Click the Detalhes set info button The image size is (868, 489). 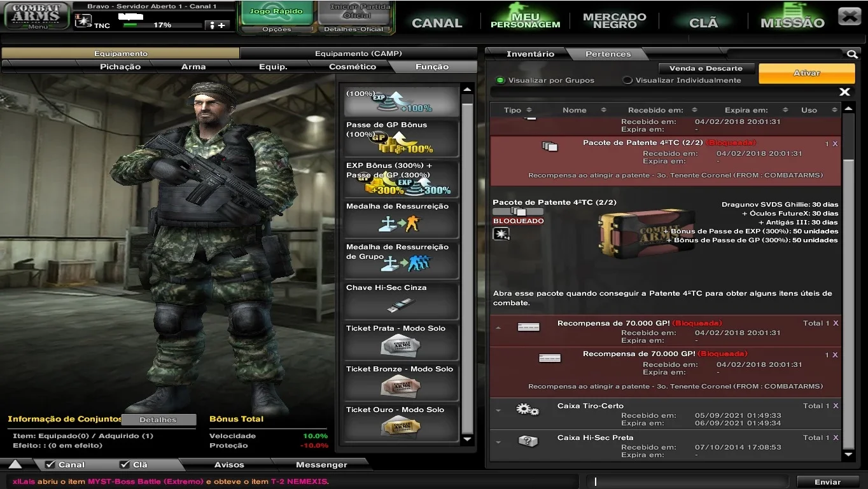pos(158,420)
